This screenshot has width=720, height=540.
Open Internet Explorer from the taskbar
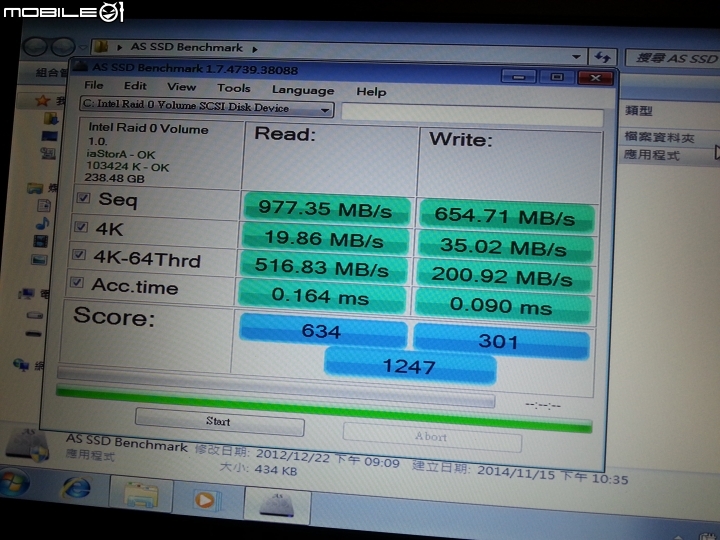click(76, 488)
